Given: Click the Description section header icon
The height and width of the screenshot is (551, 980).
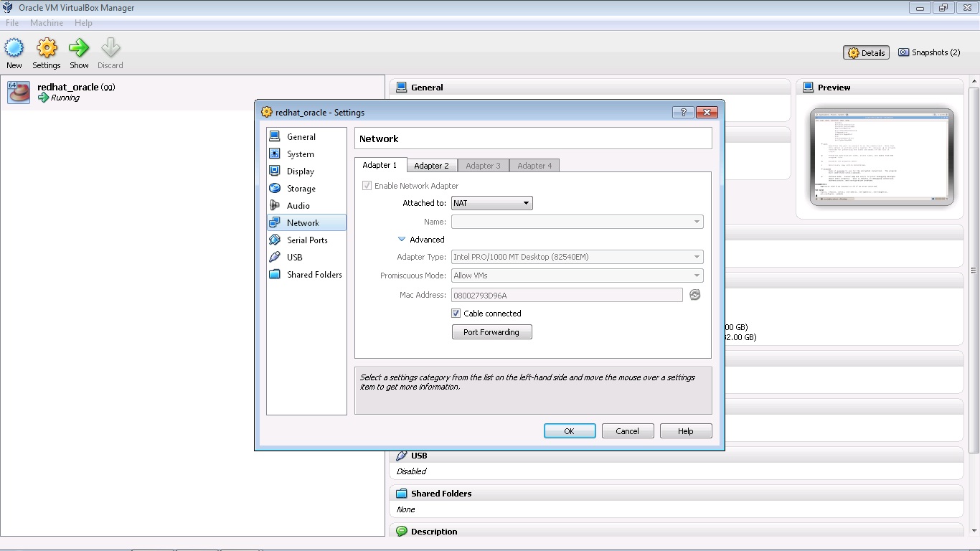Looking at the screenshot, I should (402, 532).
